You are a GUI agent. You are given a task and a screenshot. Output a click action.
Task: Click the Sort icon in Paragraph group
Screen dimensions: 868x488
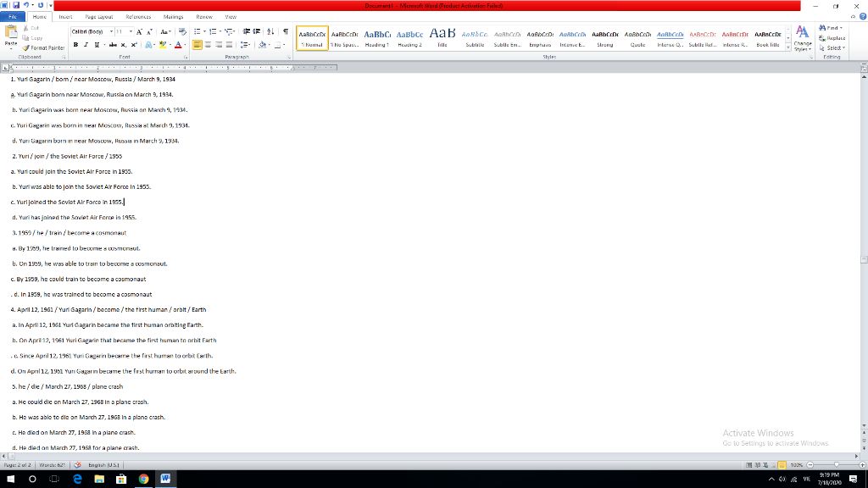tap(271, 31)
